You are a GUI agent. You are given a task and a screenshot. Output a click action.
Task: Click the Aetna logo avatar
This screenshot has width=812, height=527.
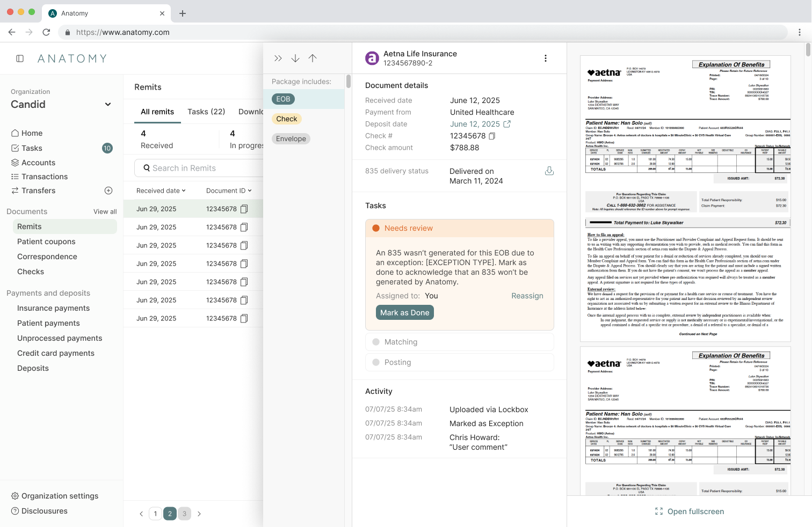point(372,58)
